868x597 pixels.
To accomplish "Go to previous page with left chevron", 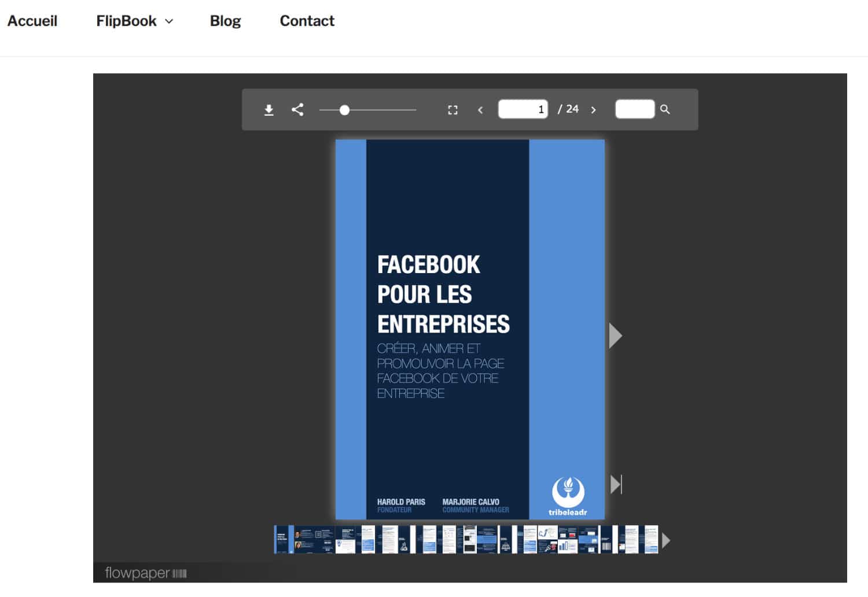I will [x=480, y=110].
